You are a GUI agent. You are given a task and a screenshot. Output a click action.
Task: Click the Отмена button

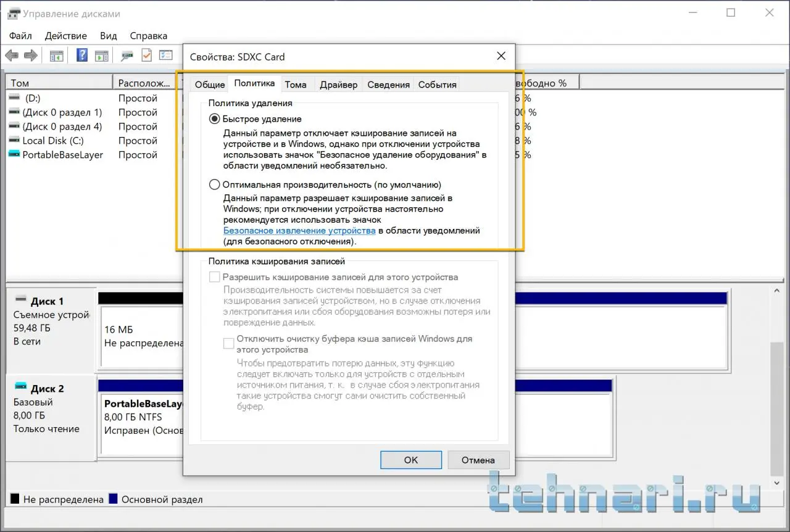478,460
